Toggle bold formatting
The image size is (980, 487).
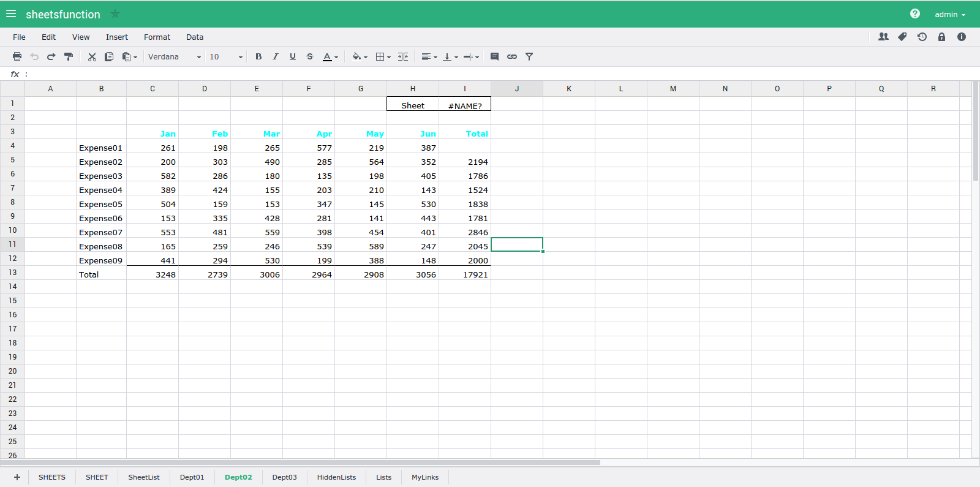coord(258,56)
